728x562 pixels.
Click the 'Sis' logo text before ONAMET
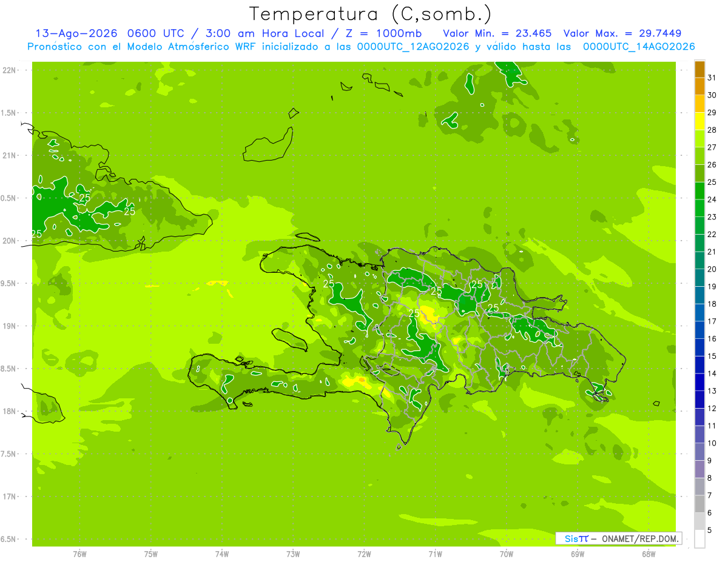click(571, 538)
